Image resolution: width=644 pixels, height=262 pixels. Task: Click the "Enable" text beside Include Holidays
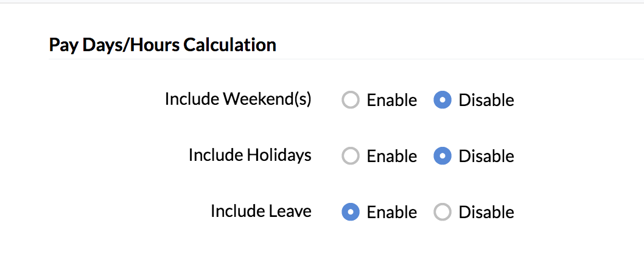[x=391, y=157]
